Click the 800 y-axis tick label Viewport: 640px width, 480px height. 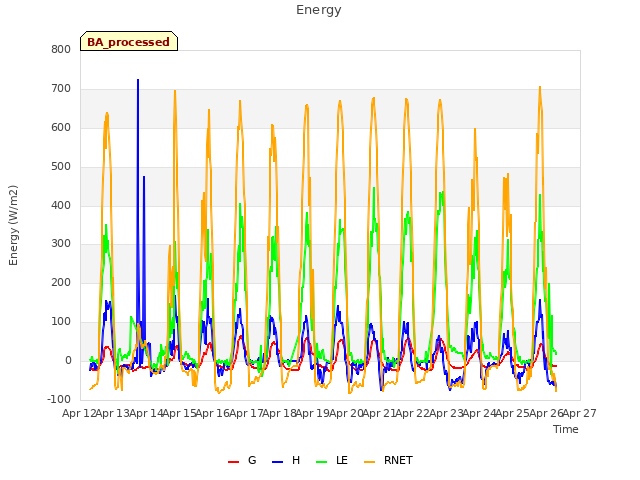pyautogui.click(x=61, y=49)
